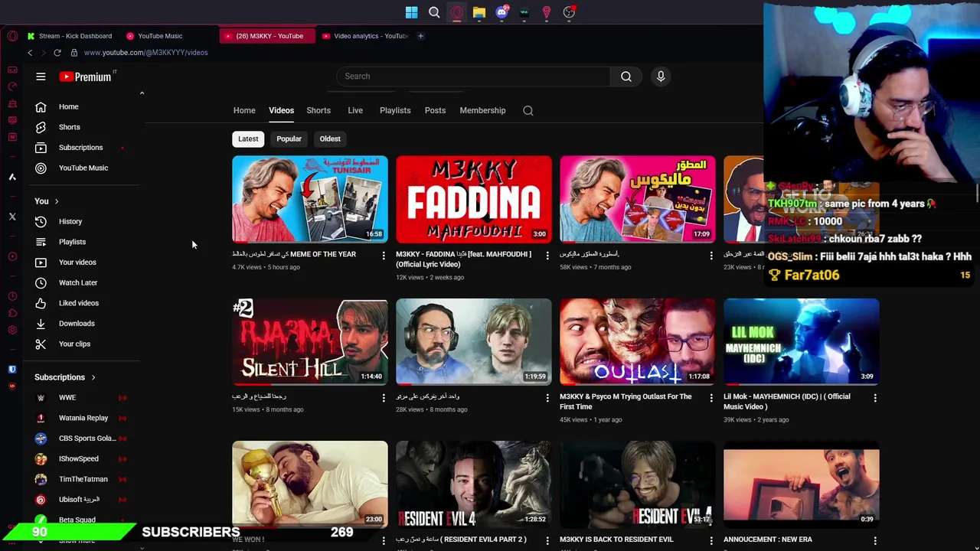
Task: Open the MEME OF THE YEAR thumbnail
Action: [x=310, y=200]
